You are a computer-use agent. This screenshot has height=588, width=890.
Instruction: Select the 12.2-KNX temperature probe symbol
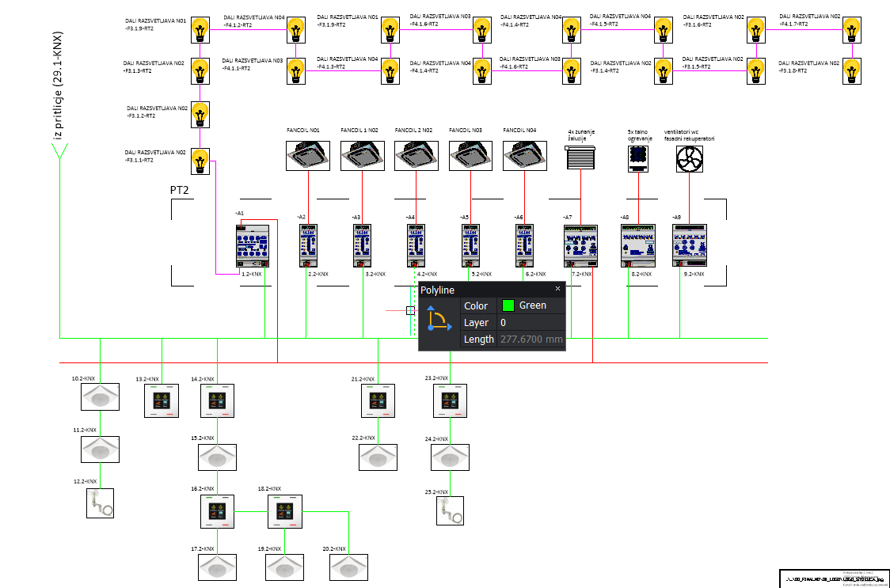(100, 503)
